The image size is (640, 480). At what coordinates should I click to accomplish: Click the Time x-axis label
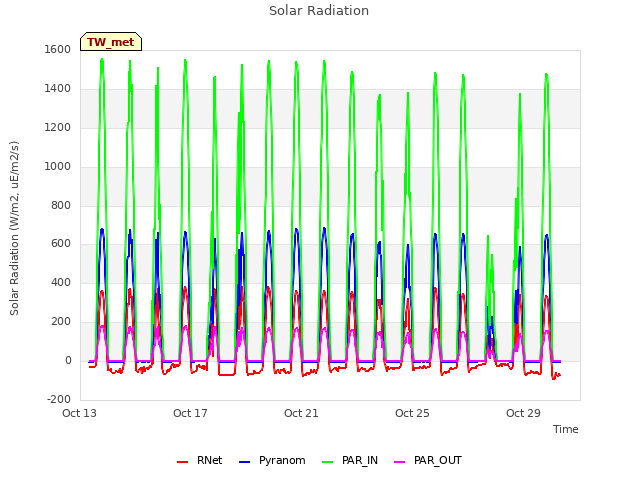[x=565, y=429]
